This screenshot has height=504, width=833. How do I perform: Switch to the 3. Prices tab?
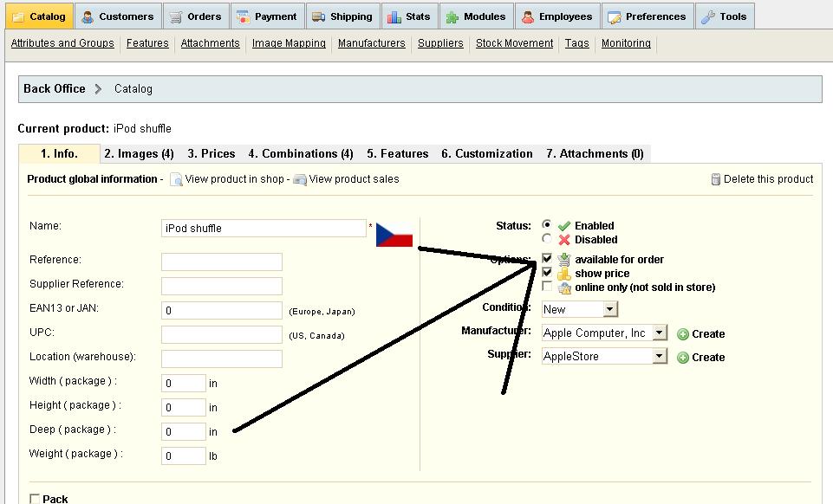(x=212, y=154)
